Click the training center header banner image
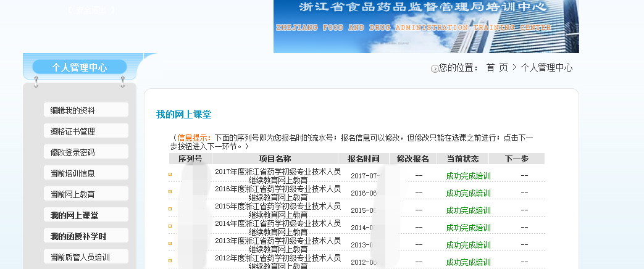The width and height of the screenshot is (644, 269). click(426, 27)
